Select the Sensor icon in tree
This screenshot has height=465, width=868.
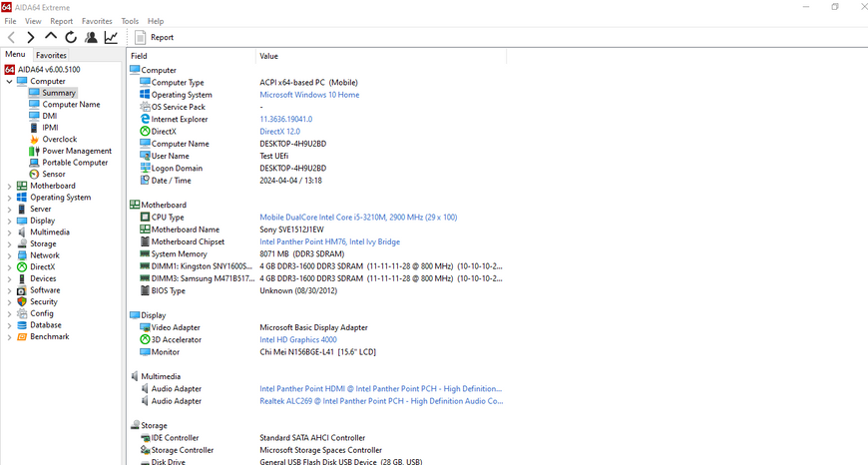[34, 174]
